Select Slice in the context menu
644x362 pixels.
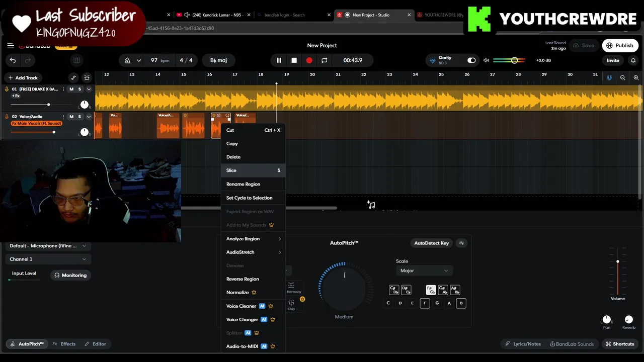pyautogui.click(x=253, y=170)
